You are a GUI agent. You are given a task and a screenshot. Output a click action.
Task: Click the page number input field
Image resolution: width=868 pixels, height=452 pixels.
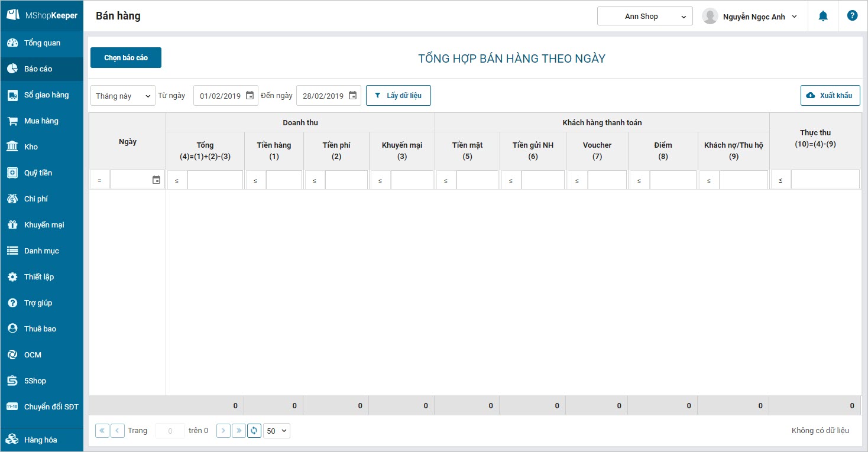(x=171, y=431)
